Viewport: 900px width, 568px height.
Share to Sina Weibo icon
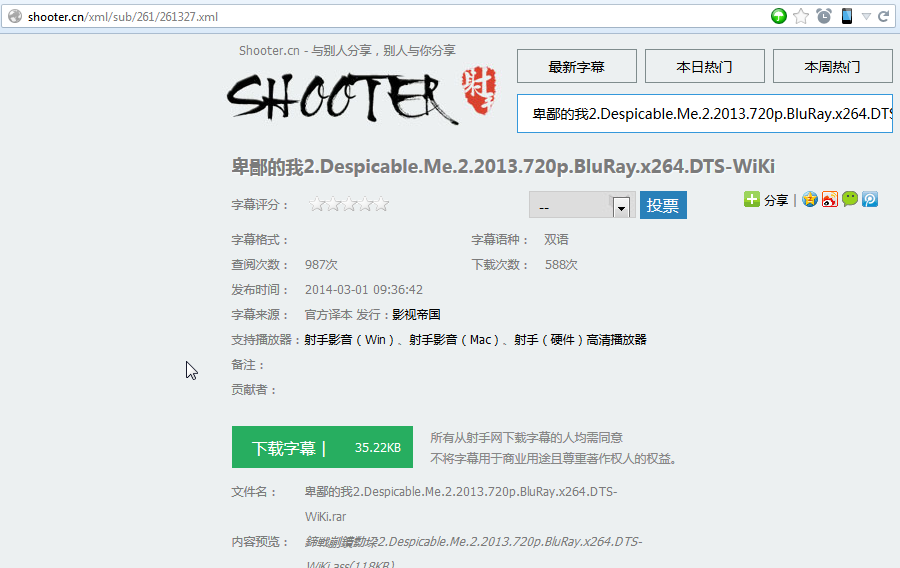point(830,199)
